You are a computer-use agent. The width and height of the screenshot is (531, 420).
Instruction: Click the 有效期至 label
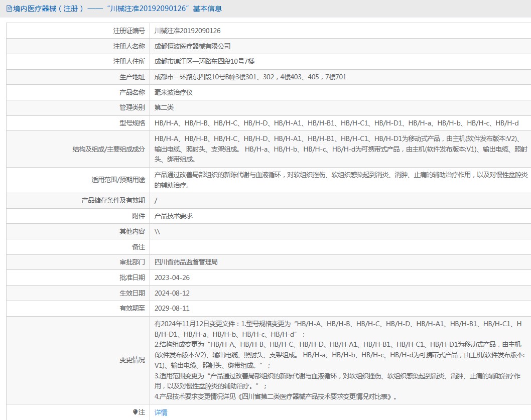click(x=132, y=308)
